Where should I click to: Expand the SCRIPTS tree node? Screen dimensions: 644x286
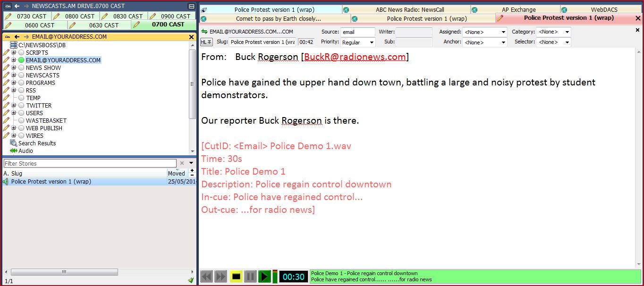pyautogui.click(x=14, y=52)
